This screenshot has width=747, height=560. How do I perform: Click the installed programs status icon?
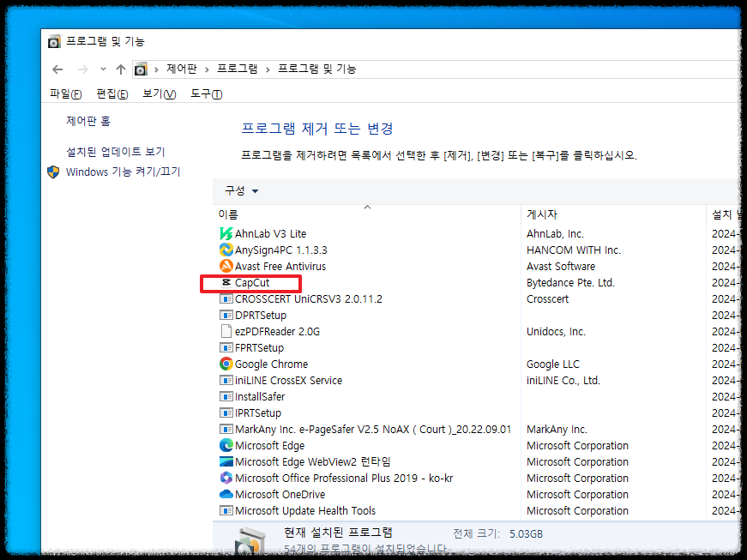(251, 541)
